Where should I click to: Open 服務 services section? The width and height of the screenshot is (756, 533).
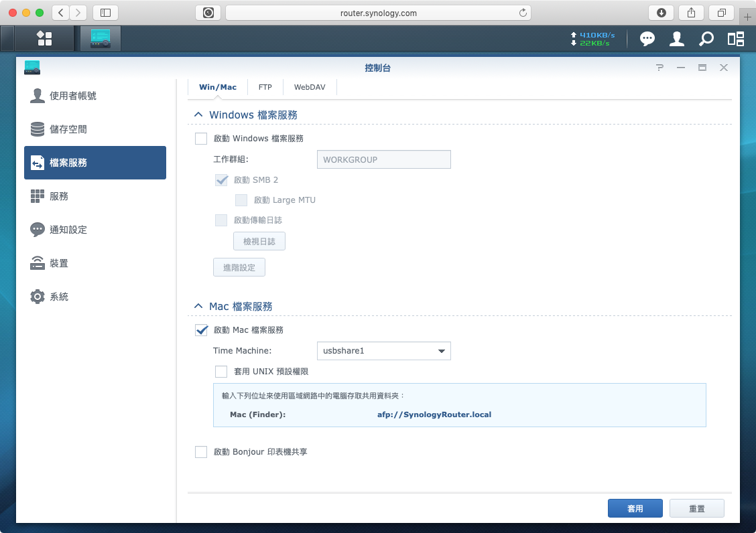[95, 196]
